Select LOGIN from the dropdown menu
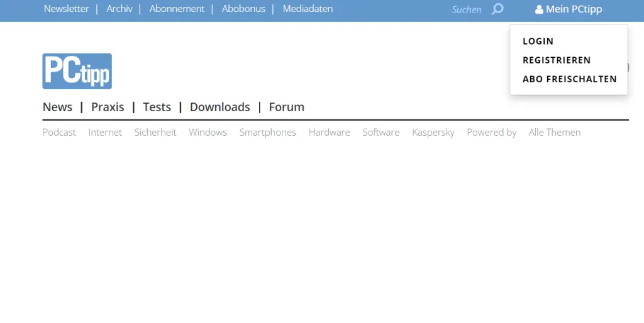644x323 pixels. [538, 41]
